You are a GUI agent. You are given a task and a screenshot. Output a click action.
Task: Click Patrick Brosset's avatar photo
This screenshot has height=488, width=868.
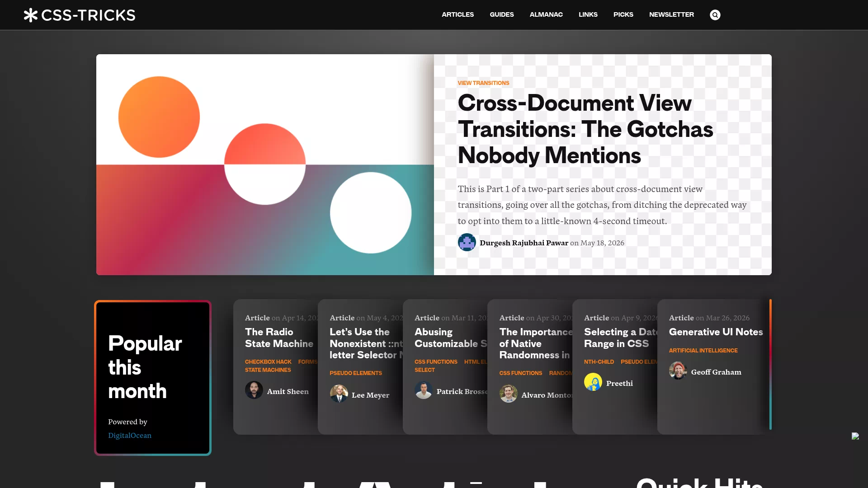(424, 390)
